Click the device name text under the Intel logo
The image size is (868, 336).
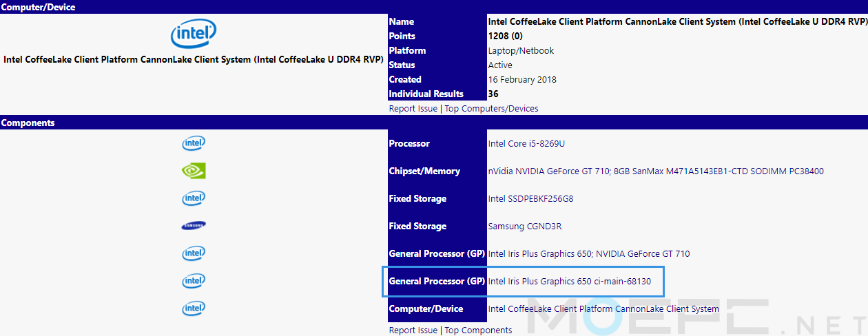[x=194, y=60]
